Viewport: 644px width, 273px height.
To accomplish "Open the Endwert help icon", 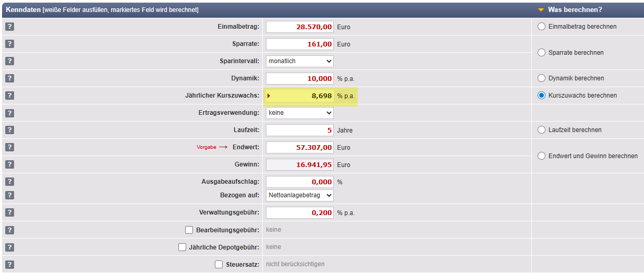I will click(x=9, y=147).
